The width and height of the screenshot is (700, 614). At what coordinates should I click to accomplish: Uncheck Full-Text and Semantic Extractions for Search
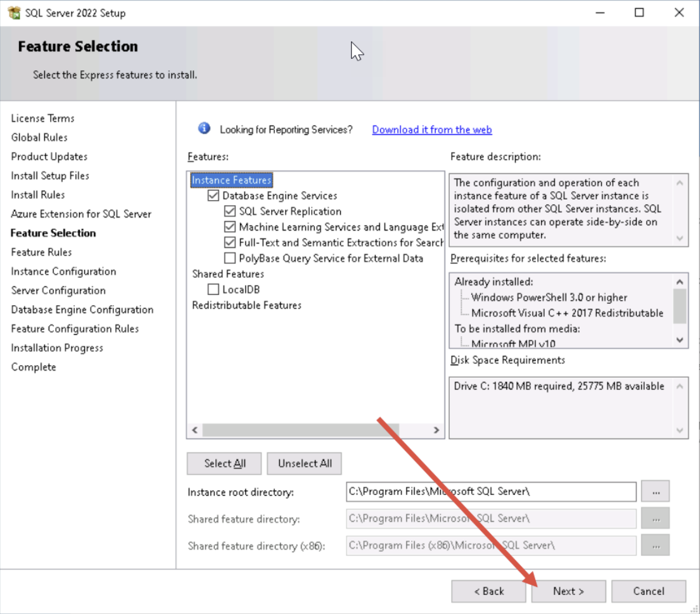pos(230,242)
